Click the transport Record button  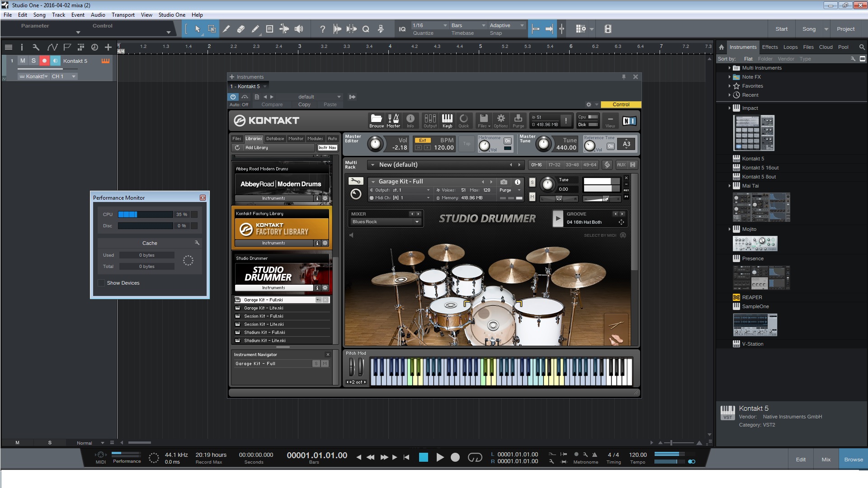click(x=455, y=457)
